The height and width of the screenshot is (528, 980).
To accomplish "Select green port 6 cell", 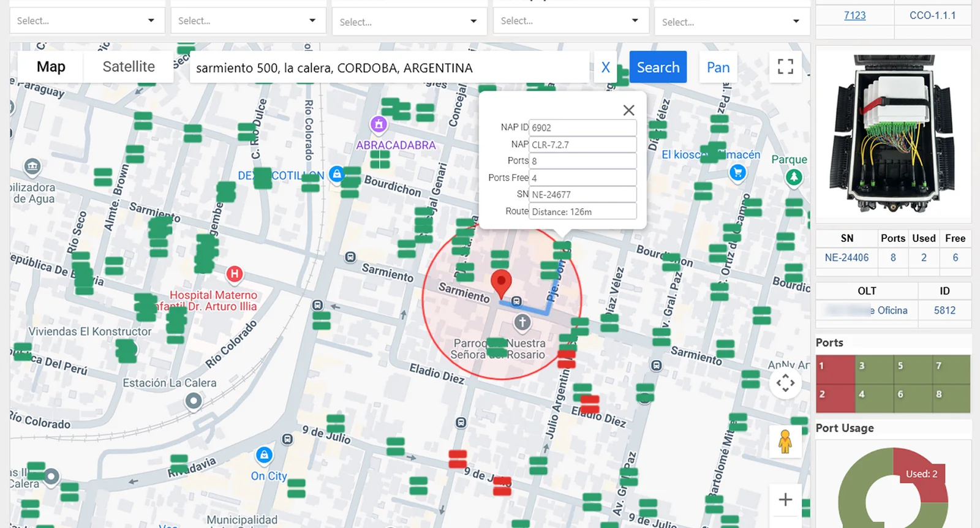I will click(x=913, y=398).
